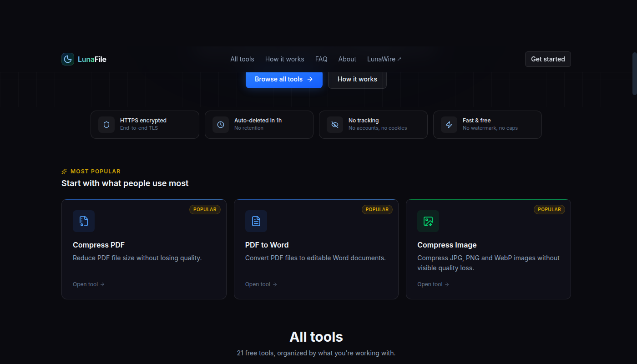The image size is (637, 364).
Task: Click the Compress PDF file icon
Action: 84,221
